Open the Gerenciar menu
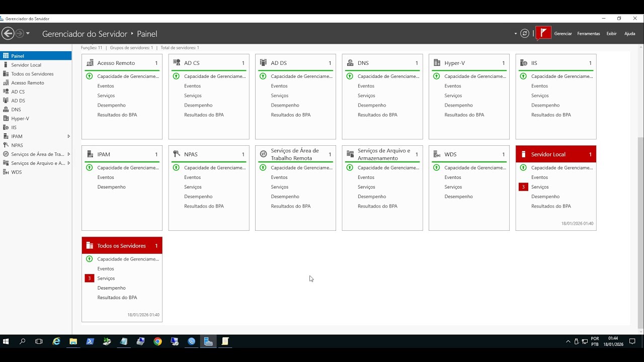 pos(563,34)
